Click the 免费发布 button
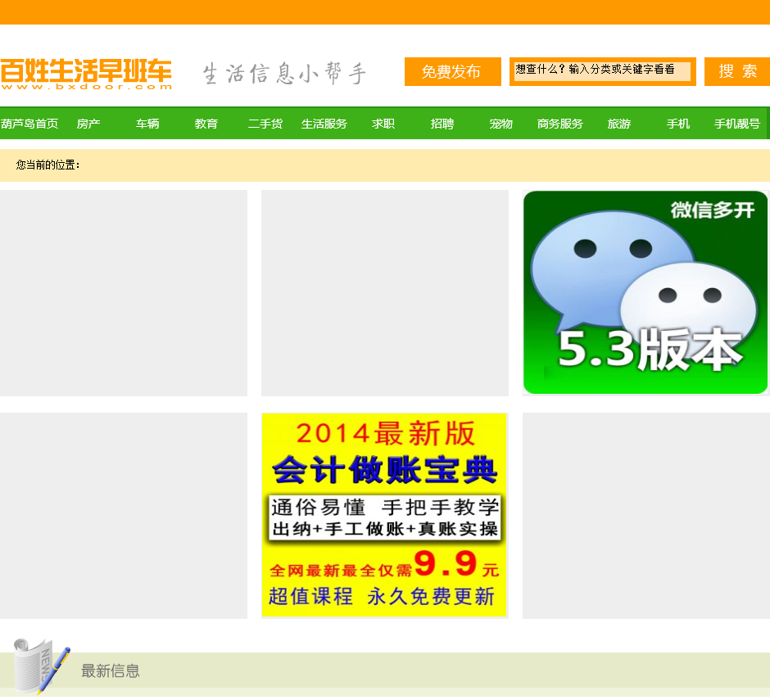The height and width of the screenshot is (700, 770). pyautogui.click(x=453, y=72)
